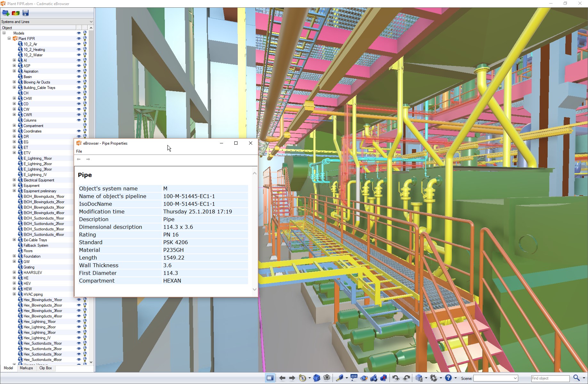Viewport: 588px width, 384px height.
Task: Click lightbulb highlight for Models row
Action: (85, 33)
